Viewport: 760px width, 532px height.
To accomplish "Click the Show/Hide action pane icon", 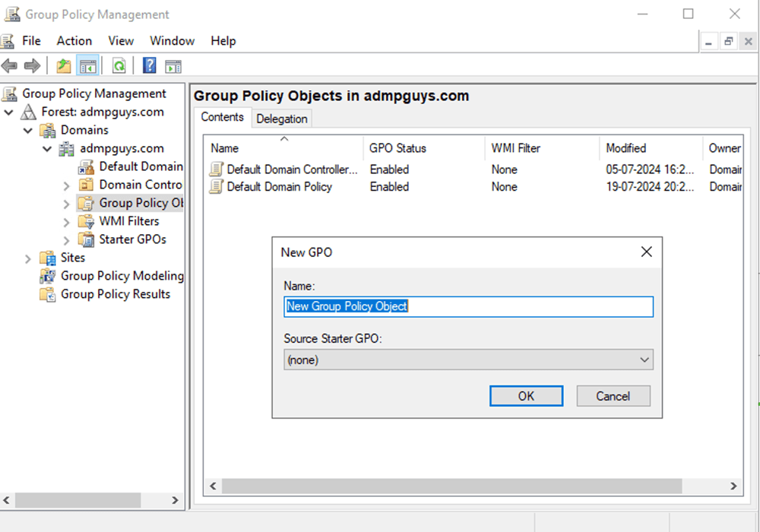I will pyautogui.click(x=173, y=65).
